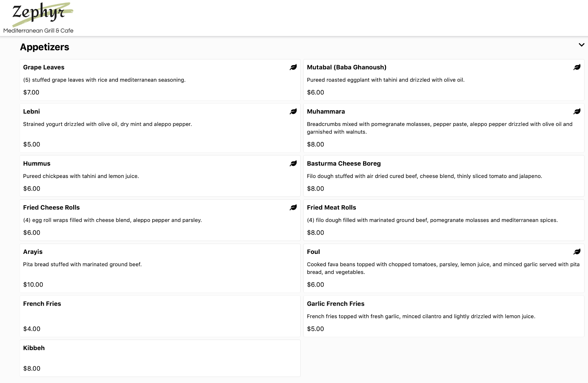588x383 pixels.
Task: Click the Arayis $10.00 price
Action: [33, 285]
